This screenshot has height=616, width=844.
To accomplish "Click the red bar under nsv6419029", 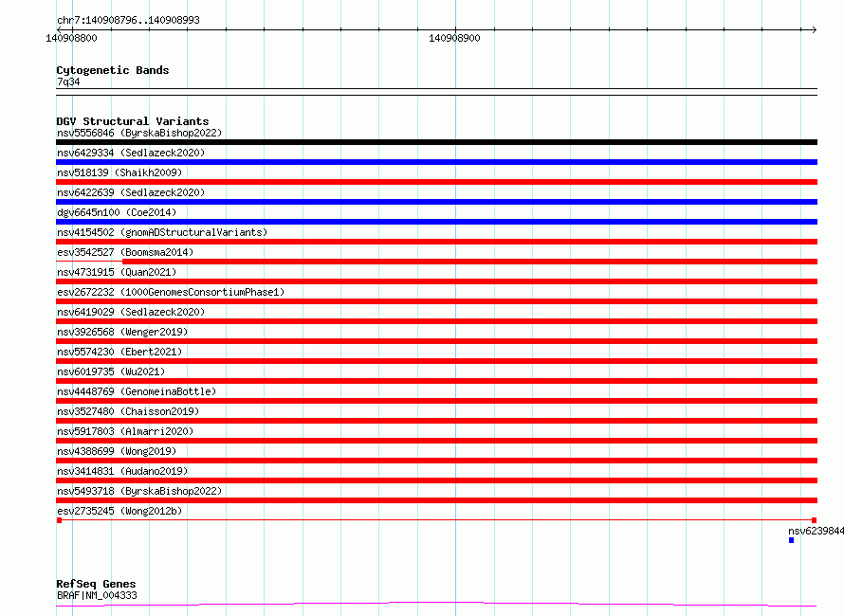I will 436,321.
